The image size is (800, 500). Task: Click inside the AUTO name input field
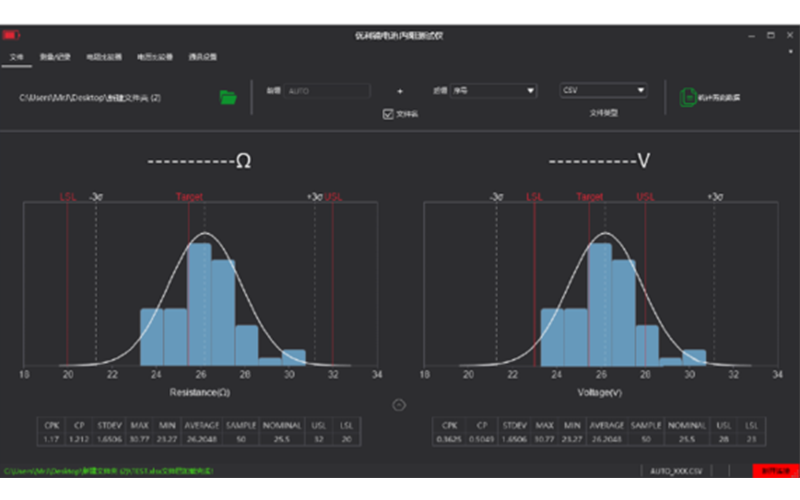coord(327,91)
